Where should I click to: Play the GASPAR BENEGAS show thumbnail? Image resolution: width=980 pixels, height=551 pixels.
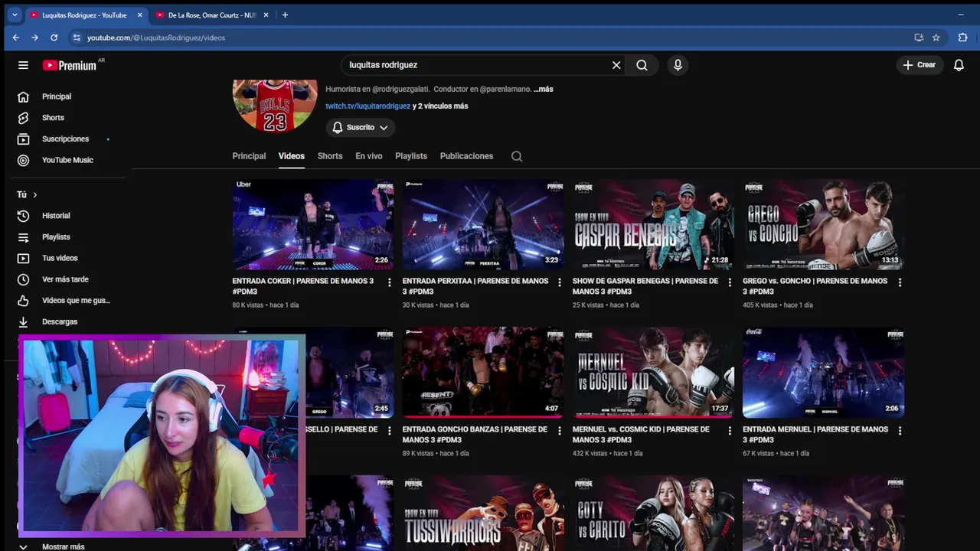653,224
